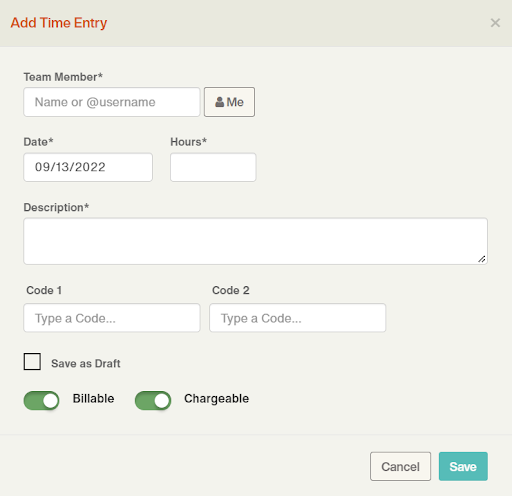Click the Save as Draft label
The width and height of the screenshot is (512, 496).
[86, 363]
